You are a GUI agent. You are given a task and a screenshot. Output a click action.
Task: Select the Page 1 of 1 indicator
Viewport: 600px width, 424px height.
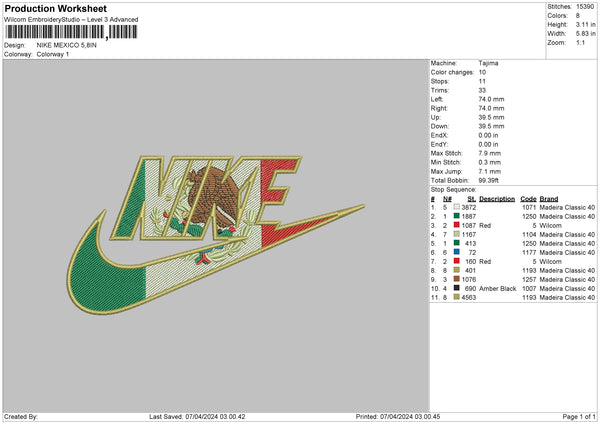click(x=579, y=416)
